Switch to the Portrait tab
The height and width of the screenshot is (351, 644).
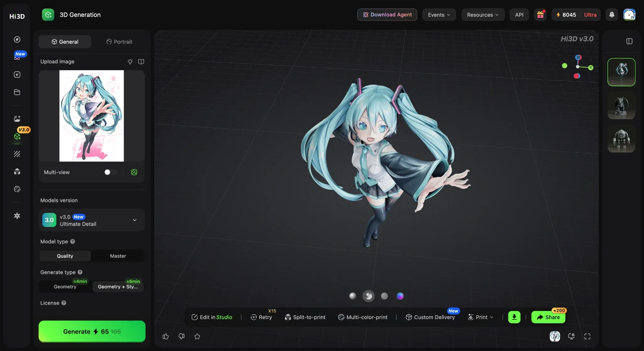coord(119,42)
